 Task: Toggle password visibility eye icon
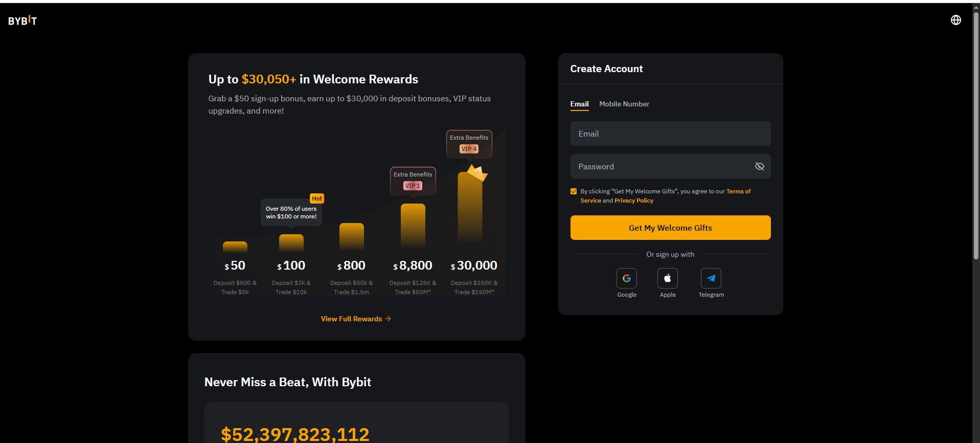[x=759, y=166]
